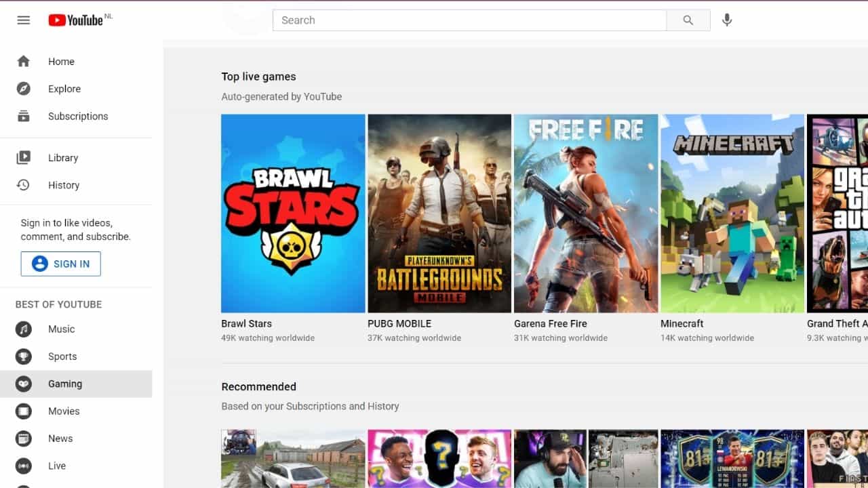Start a voice search with the microphone icon
This screenshot has height=488, width=868.
click(x=726, y=20)
